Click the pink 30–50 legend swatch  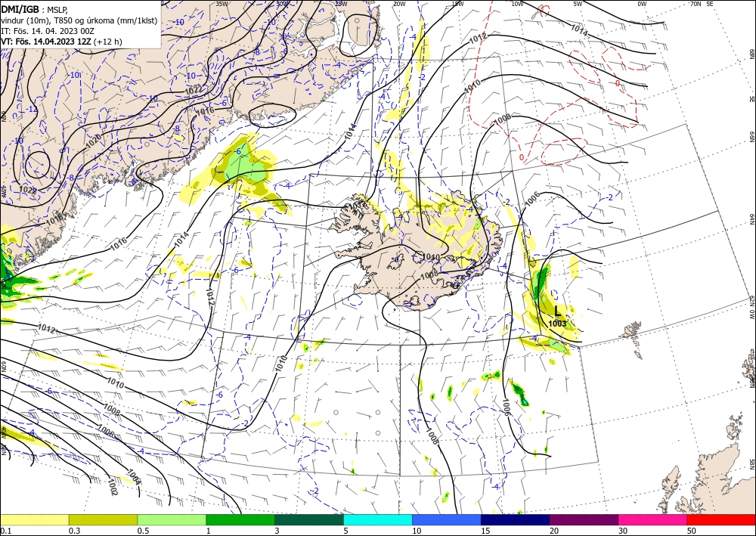pos(653,519)
